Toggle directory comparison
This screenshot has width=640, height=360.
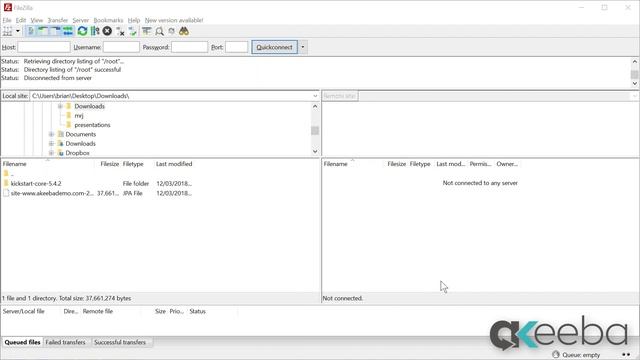(159, 31)
